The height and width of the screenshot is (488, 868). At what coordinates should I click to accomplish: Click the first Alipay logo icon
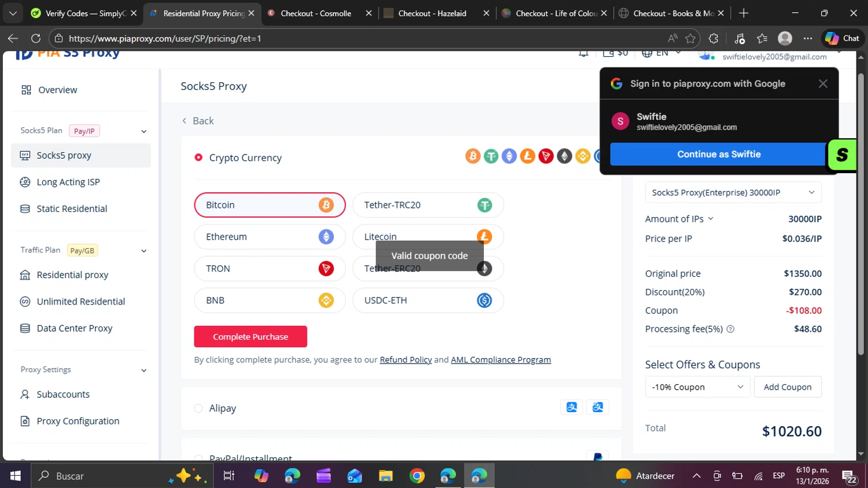(572, 407)
